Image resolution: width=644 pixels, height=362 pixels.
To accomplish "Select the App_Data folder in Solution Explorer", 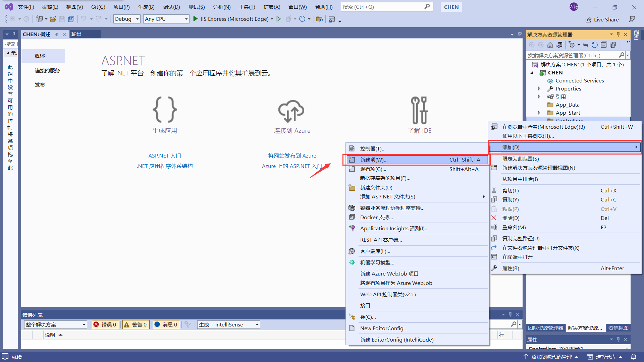I will click(x=568, y=105).
